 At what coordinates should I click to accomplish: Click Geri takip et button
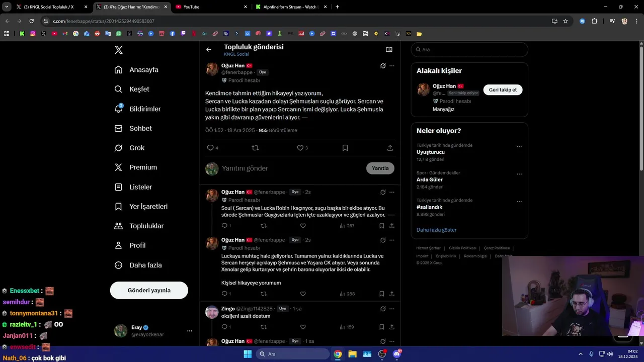pos(503,89)
